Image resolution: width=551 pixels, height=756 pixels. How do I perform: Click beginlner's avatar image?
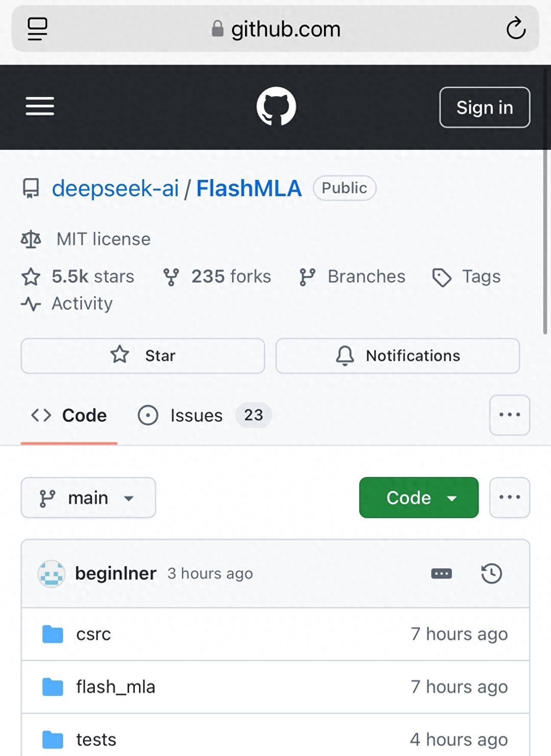point(51,574)
